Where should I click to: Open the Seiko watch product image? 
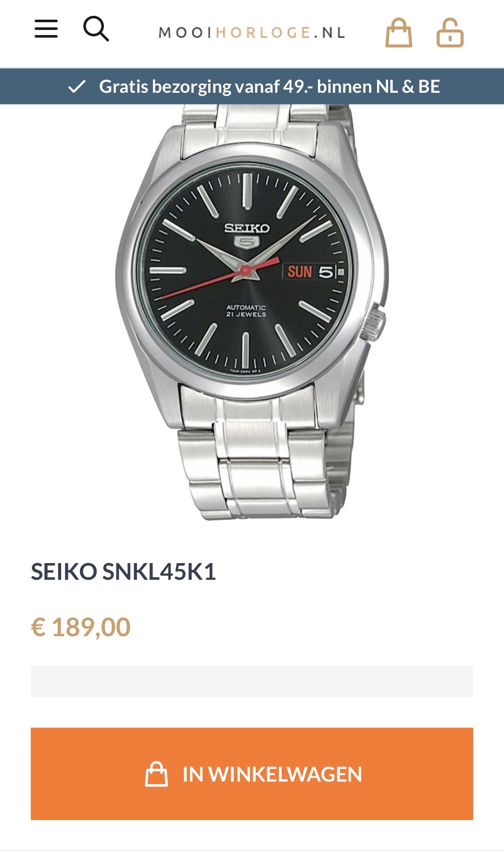[x=252, y=312]
